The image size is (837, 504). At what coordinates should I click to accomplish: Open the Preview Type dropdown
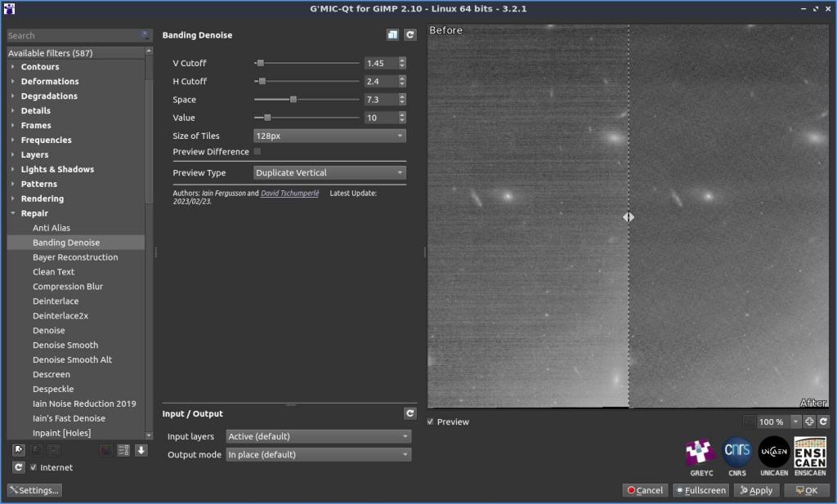(329, 173)
